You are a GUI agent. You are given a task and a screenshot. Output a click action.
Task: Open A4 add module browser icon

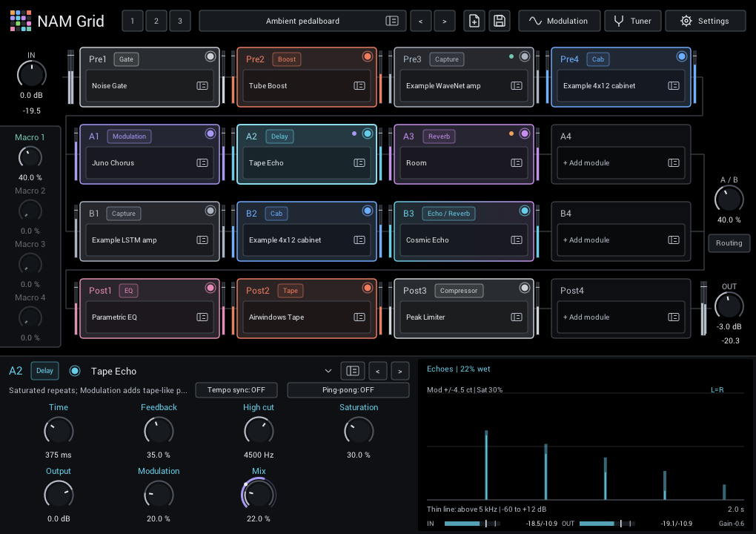click(674, 162)
